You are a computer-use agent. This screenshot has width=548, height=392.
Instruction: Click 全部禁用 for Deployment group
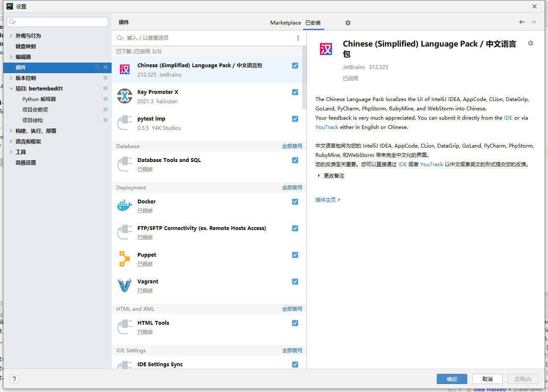click(x=292, y=188)
